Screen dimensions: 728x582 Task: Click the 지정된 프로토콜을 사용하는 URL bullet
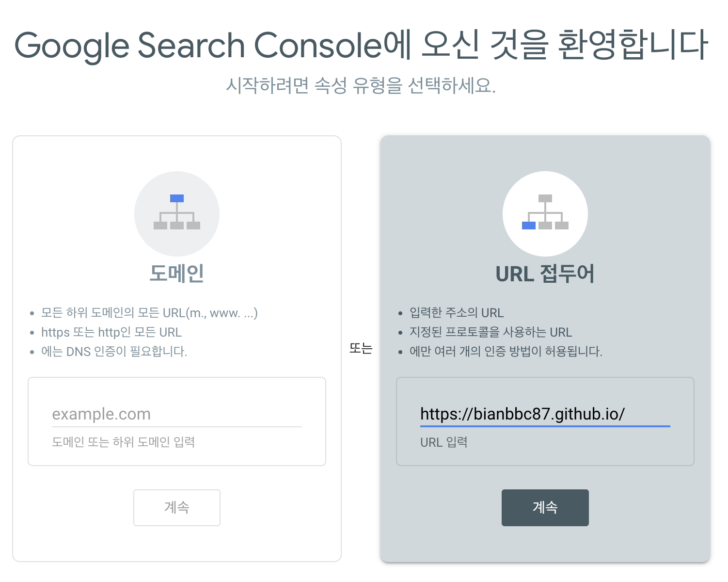tap(491, 332)
